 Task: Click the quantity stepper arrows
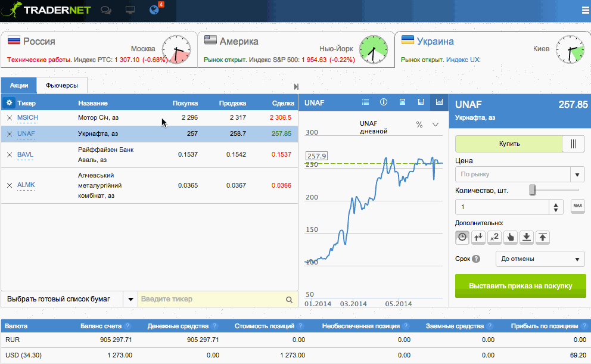pos(556,207)
